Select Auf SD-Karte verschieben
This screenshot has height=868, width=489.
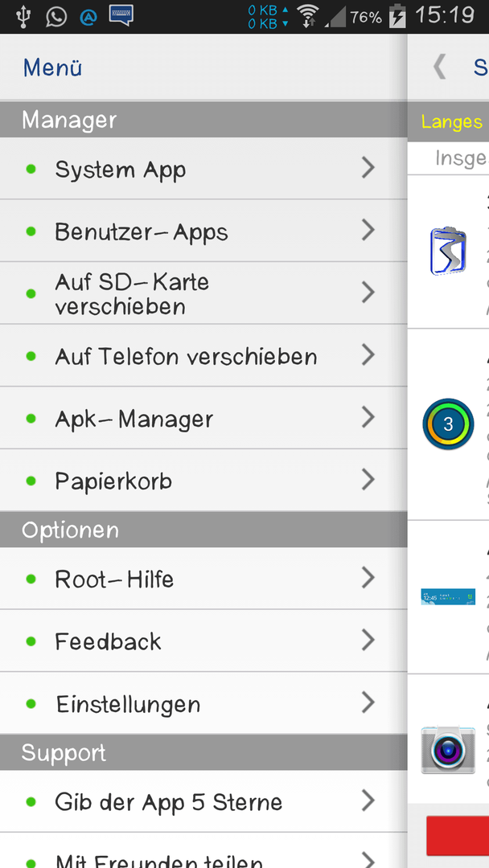coord(203,293)
